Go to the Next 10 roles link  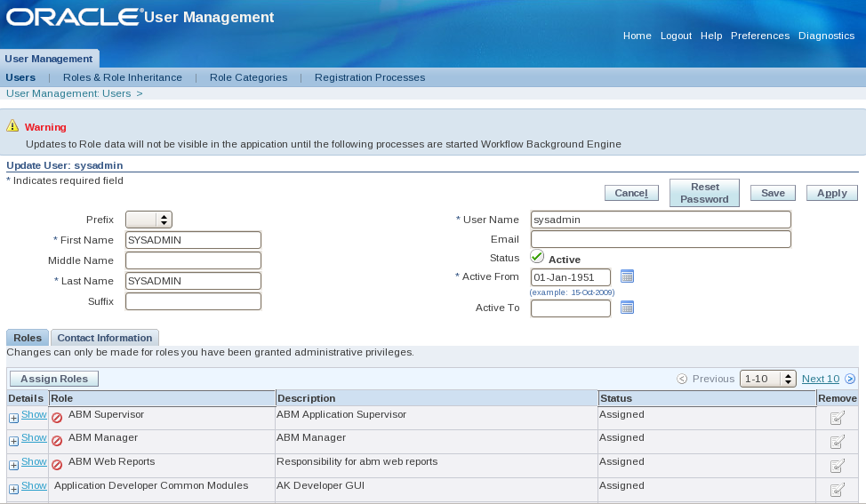click(x=820, y=379)
